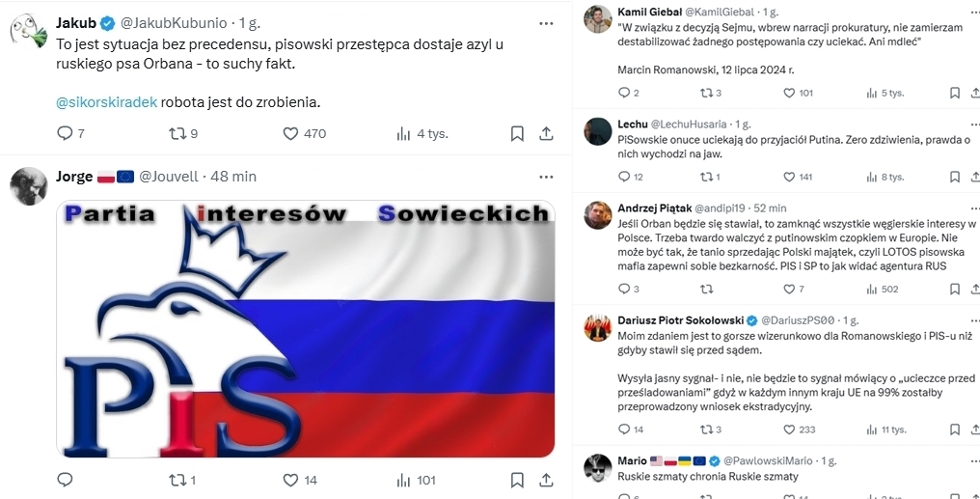Image resolution: width=980 pixels, height=499 pixels.
Task: Open Mario's profile avatar
Action: tap(597, 468)
